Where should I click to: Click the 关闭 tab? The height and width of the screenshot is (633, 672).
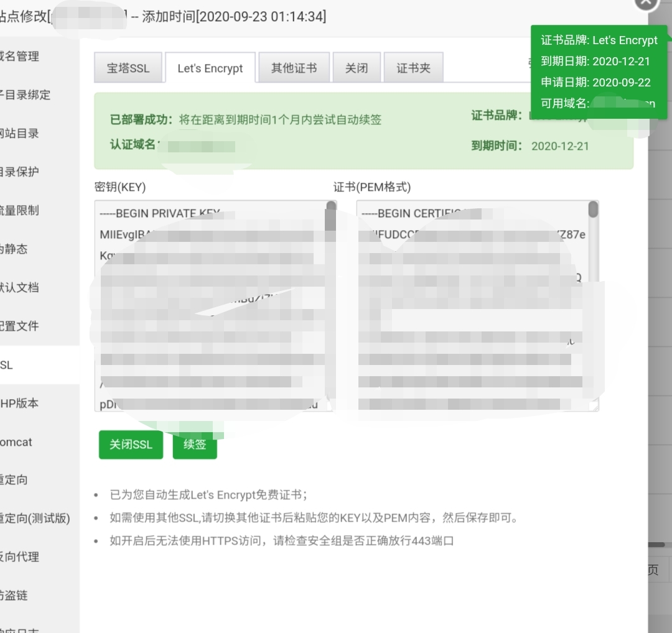357,68
